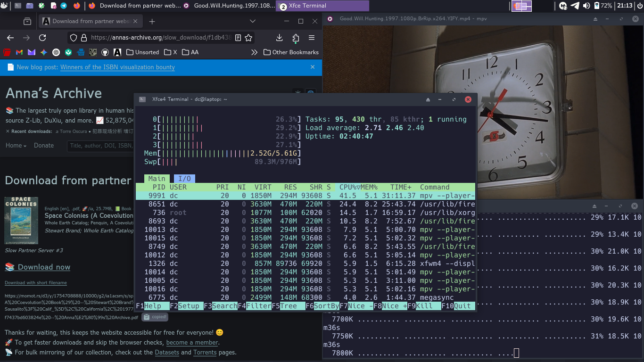Screen dimensions: 644x362
Task: List all Firefox tabs dropdown arrow
Action: [253, 21]
